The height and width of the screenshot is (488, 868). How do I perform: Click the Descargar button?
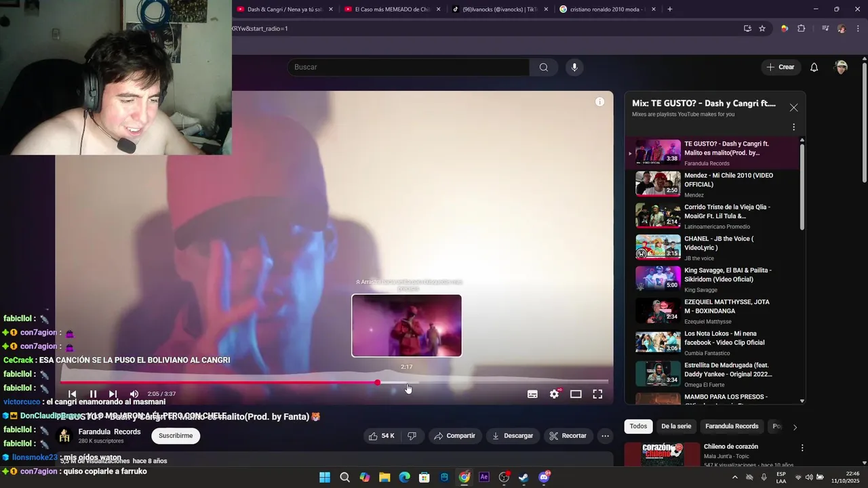coord(513,436)
